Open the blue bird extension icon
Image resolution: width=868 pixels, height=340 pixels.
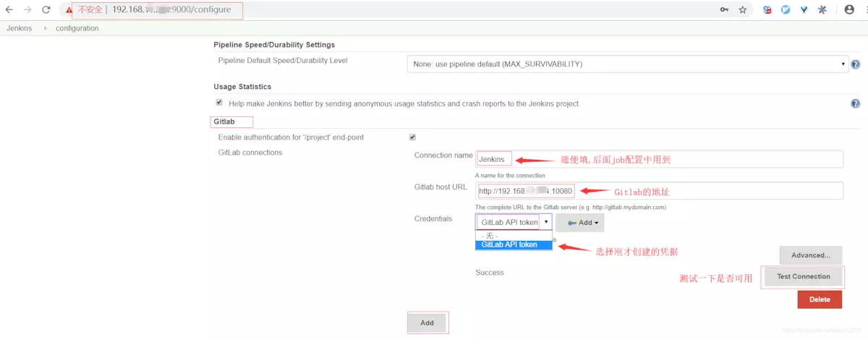click(x=786, y=10)
